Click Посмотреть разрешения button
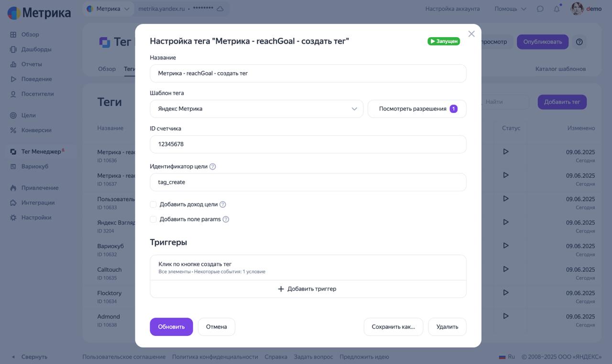 (x=417, y=109)
